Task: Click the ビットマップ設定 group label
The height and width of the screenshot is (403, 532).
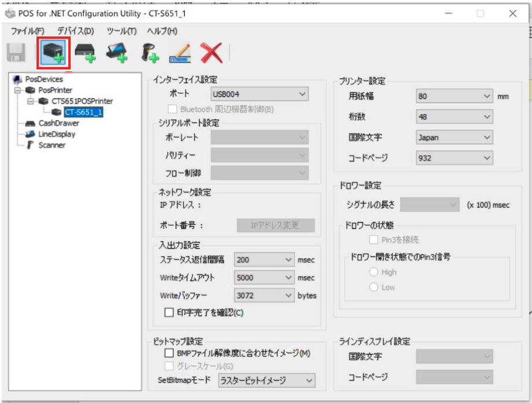Action: point(178,341)
